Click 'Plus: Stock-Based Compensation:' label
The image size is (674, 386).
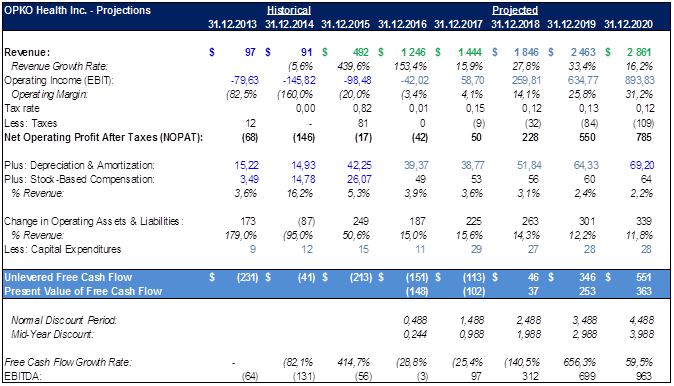[x=80, y=179]
